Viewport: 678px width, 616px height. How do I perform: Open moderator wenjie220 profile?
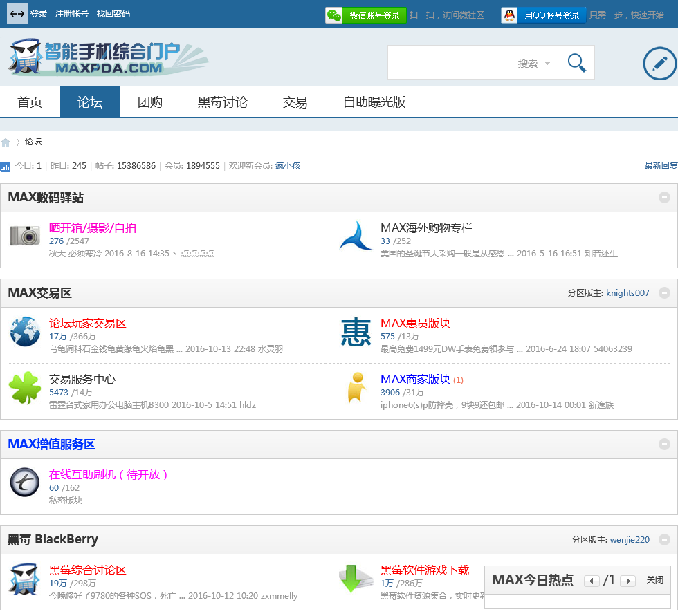[630, 539]
